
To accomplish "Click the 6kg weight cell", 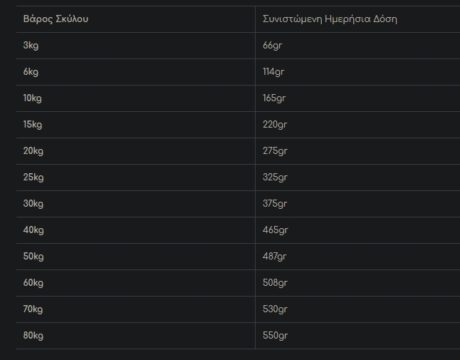I will point(31,72).
